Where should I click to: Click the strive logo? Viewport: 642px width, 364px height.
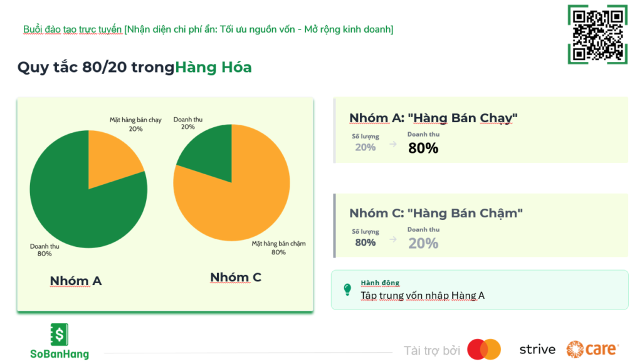[x=537, y=350]
